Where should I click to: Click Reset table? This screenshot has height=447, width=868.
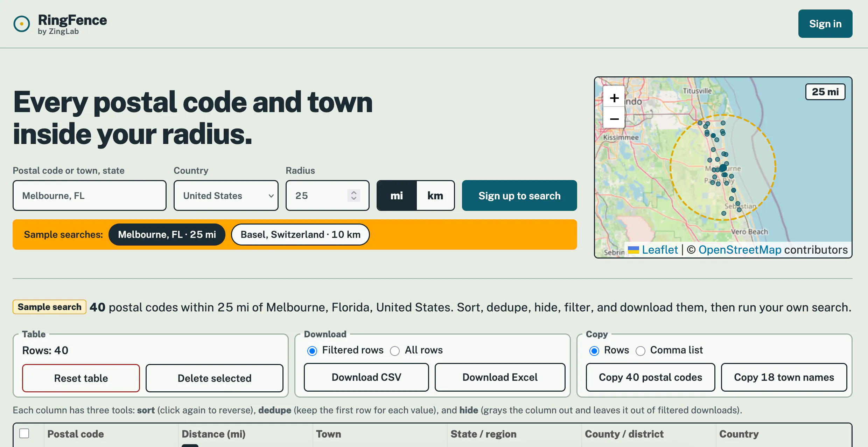(x=81, y=378)
